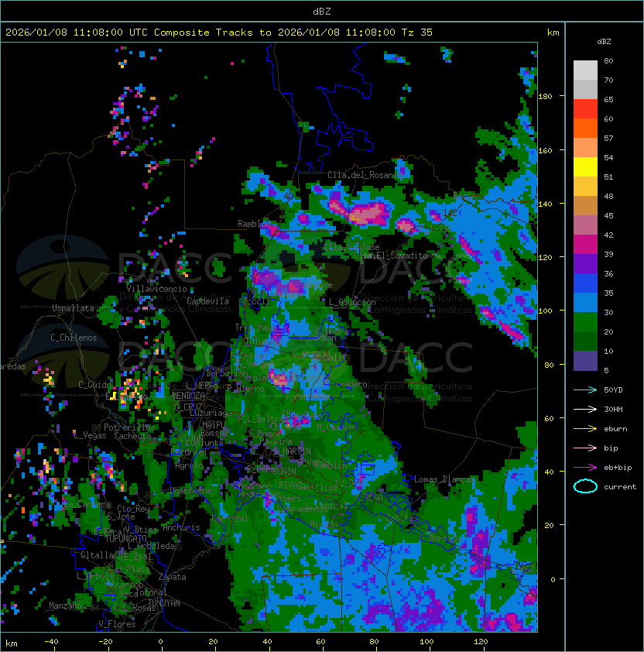Click the 'TUNUYAN' city label
The height and width of the screenshot is (652, 644).
click(164, 603)
